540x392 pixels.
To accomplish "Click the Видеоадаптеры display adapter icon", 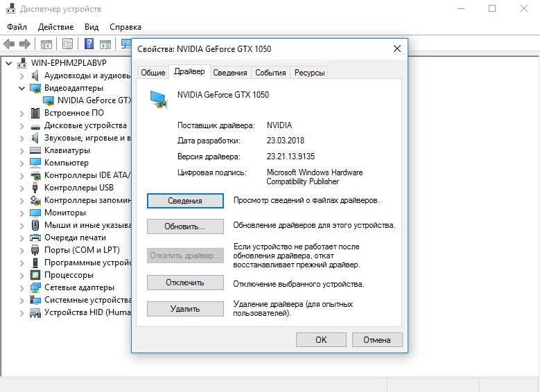I will click(x=35, y=88).
